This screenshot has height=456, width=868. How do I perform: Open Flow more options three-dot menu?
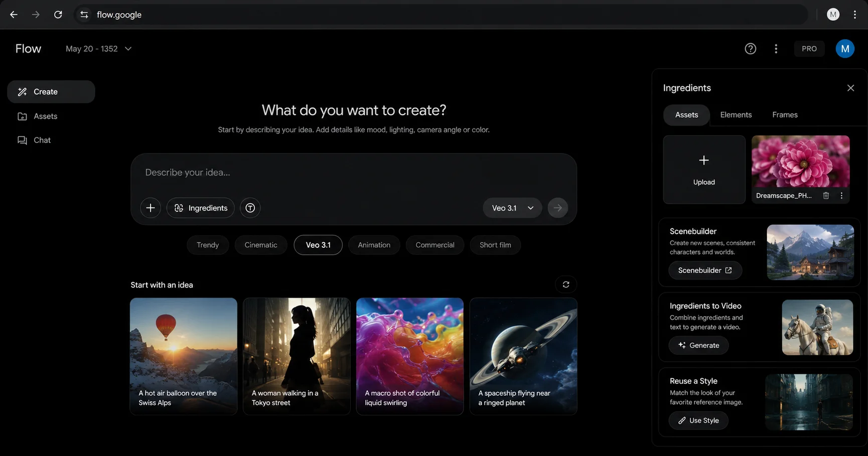(776, 49)
